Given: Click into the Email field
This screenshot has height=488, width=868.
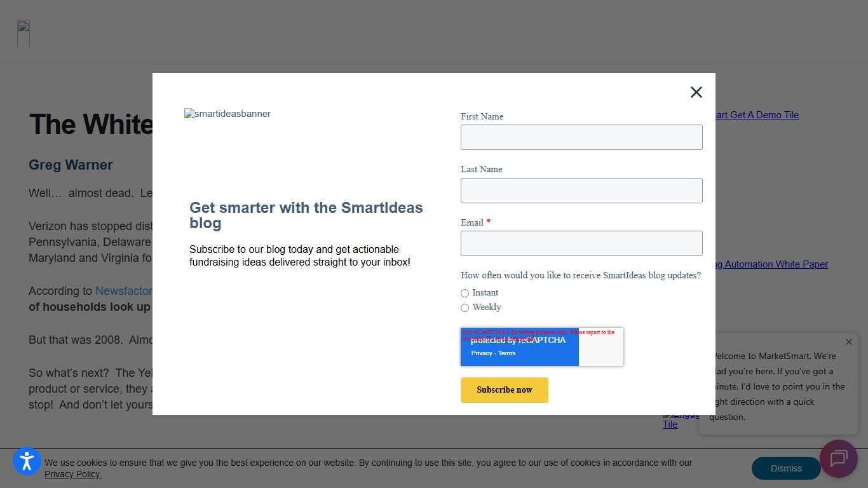Looking at the screenshot, I should tap(581, 243).
